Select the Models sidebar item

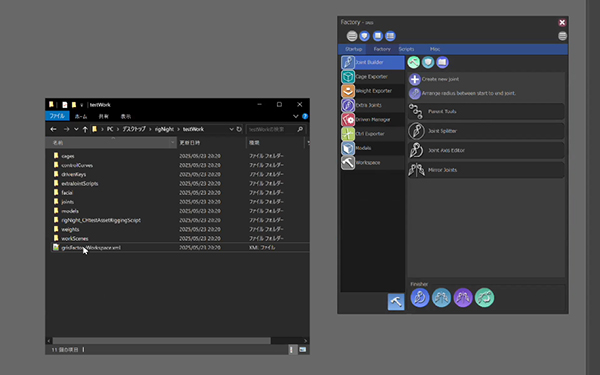pos(372,148)
